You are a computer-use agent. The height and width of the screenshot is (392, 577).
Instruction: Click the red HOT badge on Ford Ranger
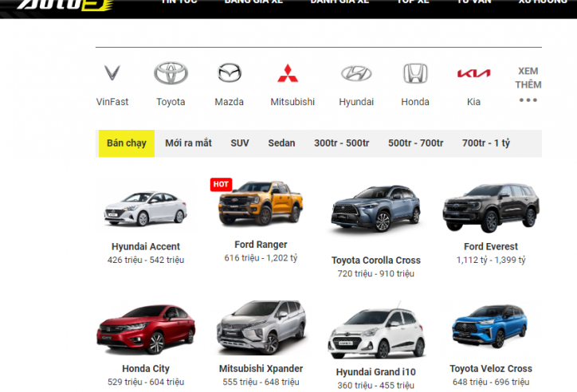[x=221, y=184]
